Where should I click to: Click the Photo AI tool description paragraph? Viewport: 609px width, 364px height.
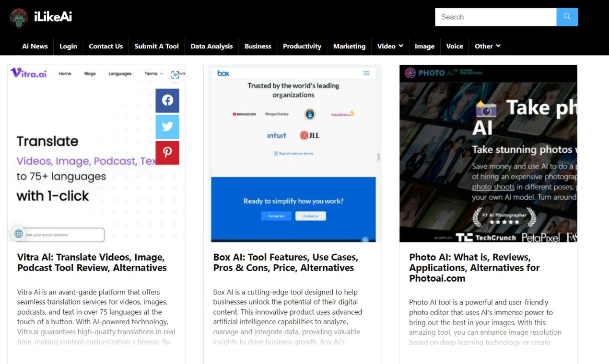coord(485,327)
